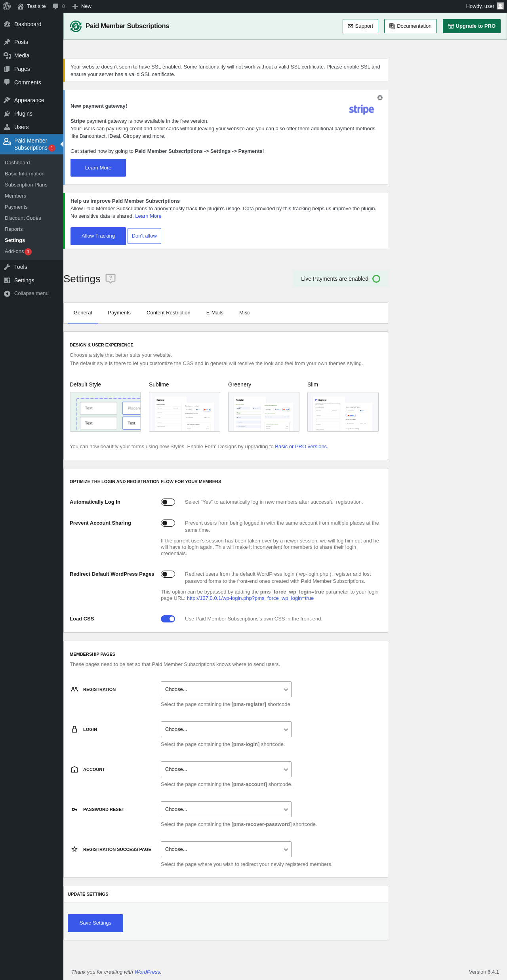
Task: Select the Slim style thumbnail
Action: pos(343,412)
